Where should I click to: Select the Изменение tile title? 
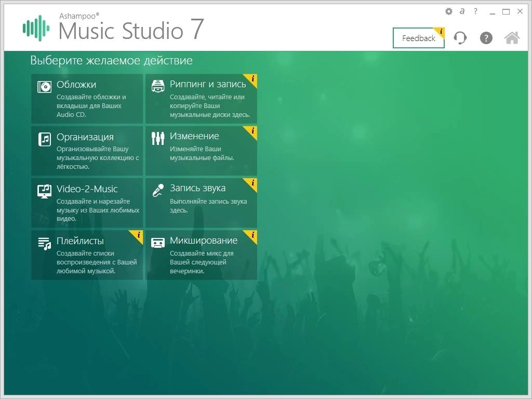194,136
